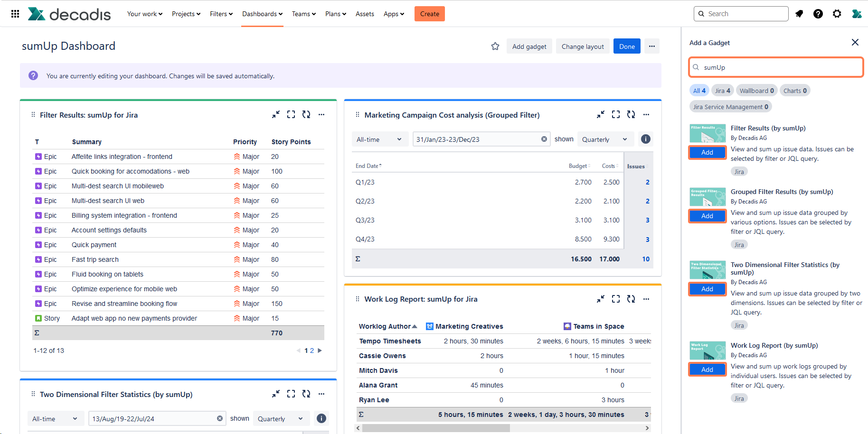Open more options menu on Filter Results gadget
Screen dimensions: 868x434
click(x=321, y=114)
